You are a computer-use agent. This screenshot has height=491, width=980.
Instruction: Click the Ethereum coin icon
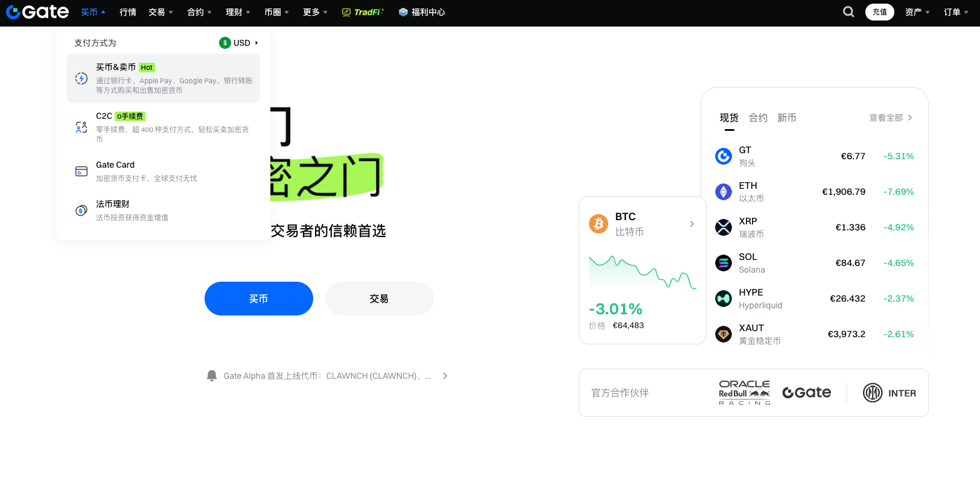tap(723, 192)
